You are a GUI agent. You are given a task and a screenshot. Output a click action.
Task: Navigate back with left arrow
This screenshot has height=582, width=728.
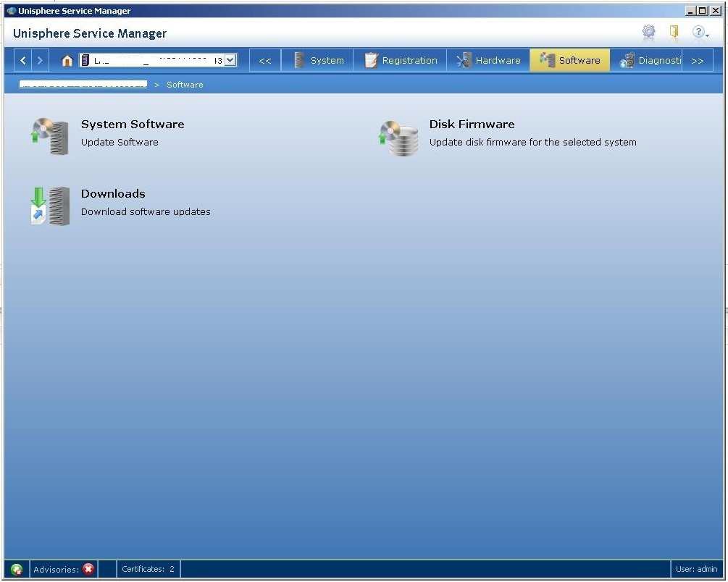[23, 60]
